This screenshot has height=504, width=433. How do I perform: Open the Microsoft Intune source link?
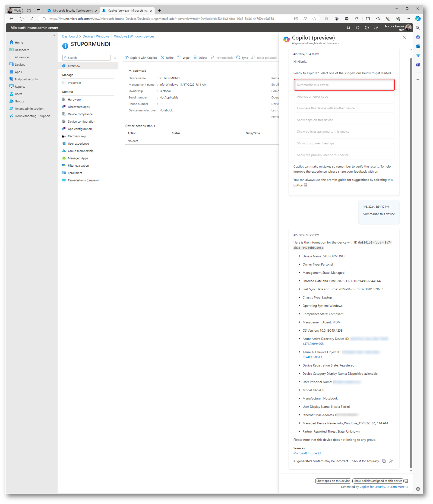[x=307, y=453]
